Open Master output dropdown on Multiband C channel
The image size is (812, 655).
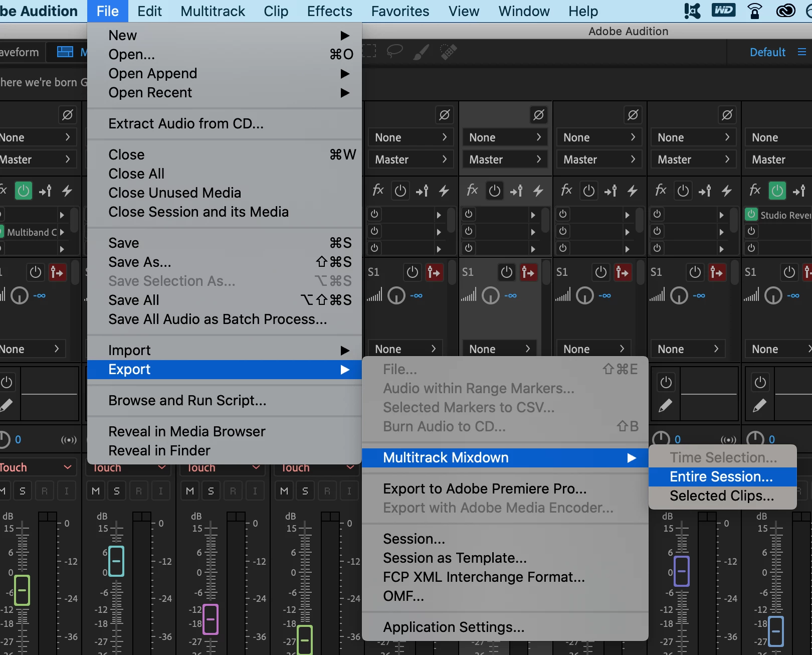click(x=38, y=159)
